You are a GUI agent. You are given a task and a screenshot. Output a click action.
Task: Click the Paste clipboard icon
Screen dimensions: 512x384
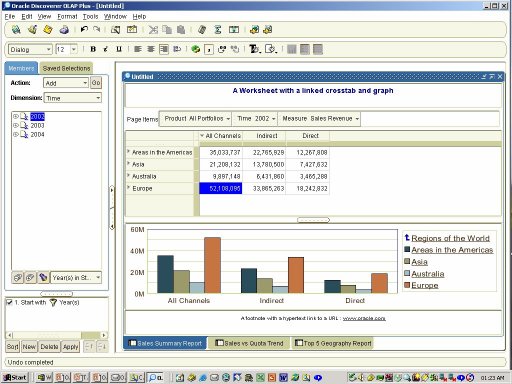(181, 30)
